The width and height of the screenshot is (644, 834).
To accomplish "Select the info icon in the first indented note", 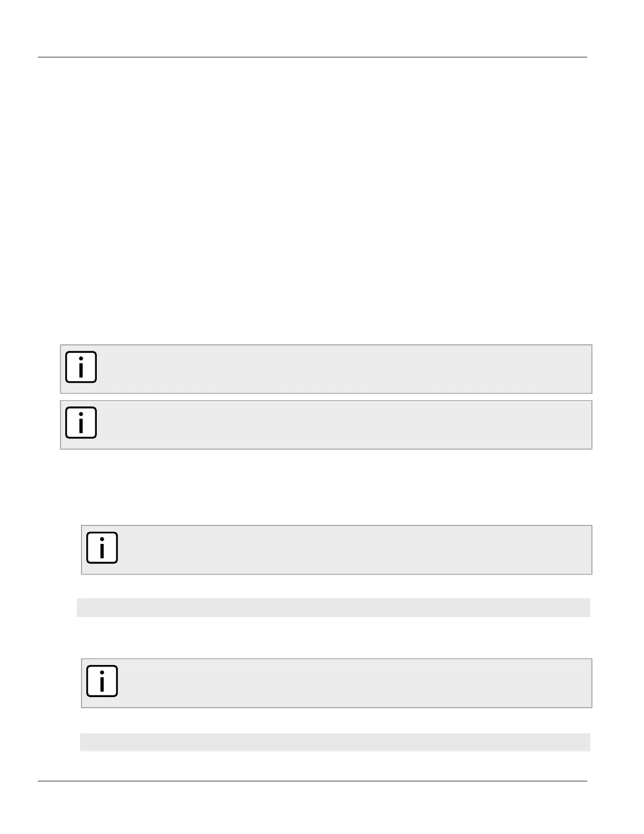I will 102,548.
